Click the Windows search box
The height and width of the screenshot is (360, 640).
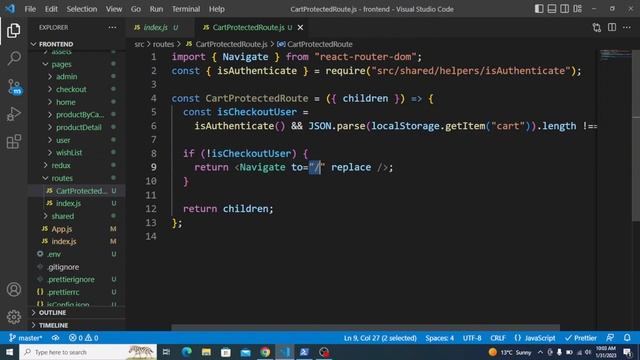tap(88, 352)
